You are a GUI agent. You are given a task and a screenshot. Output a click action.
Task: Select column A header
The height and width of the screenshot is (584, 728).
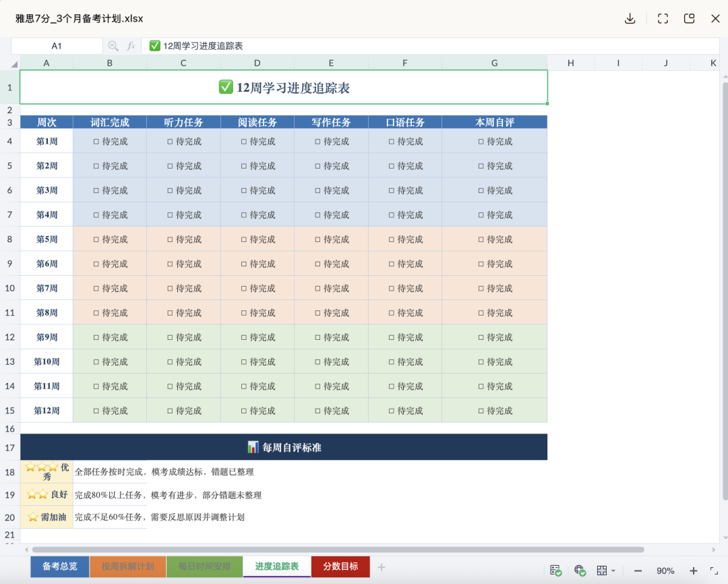[47, 63]
